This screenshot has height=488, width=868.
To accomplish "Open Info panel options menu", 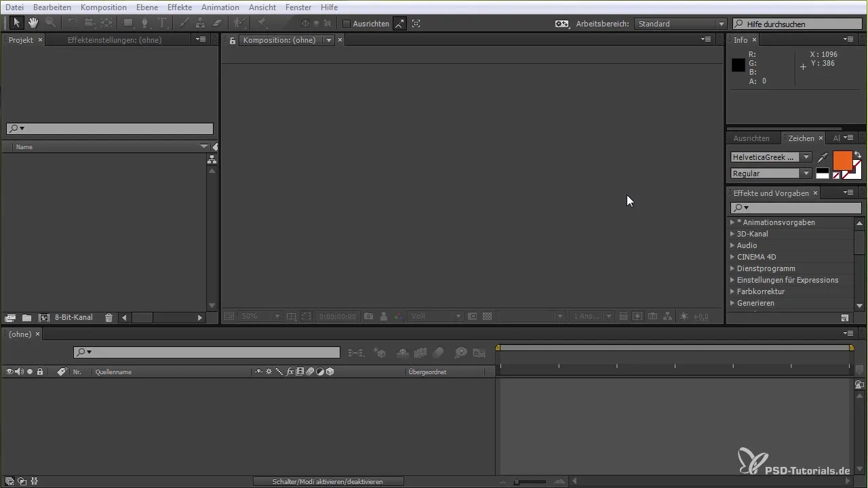I will [848, 40].
